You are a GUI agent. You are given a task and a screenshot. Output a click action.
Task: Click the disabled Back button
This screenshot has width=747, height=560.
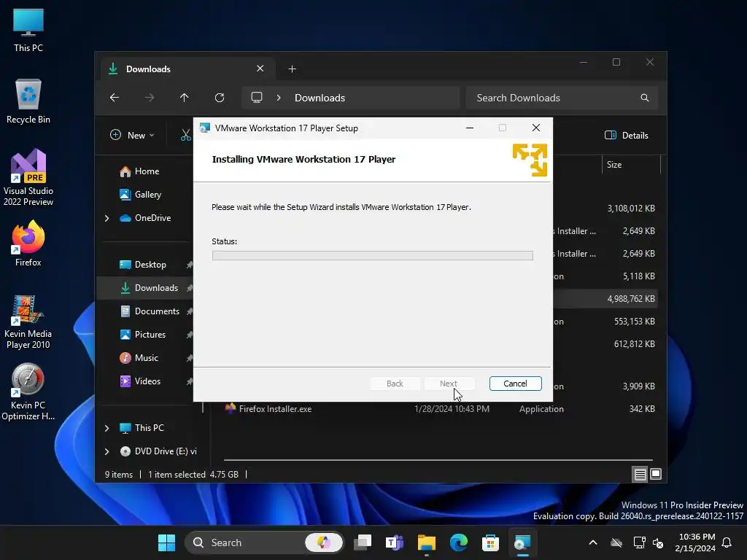click(x=395, y=384)
